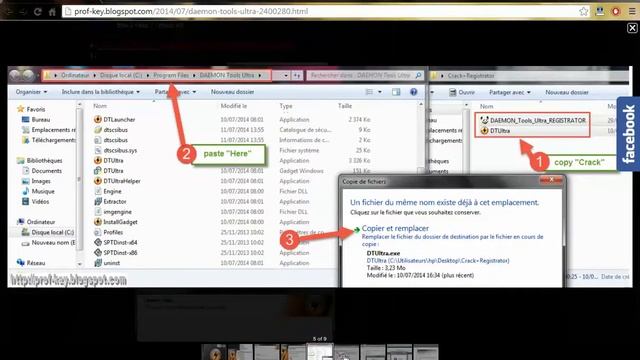
Task: Click the Rechercher dans DAEMON Tools search field
Action: click(x=361, y=76)
